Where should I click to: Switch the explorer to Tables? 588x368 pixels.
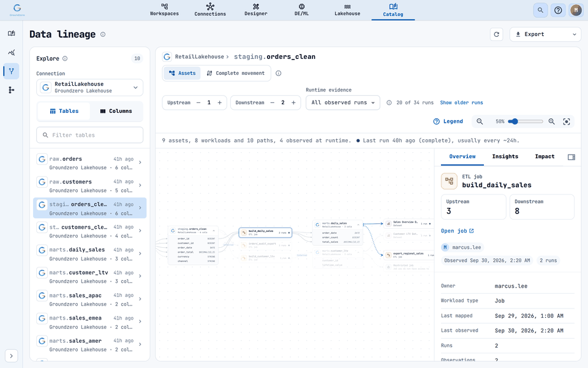(64, 111)
